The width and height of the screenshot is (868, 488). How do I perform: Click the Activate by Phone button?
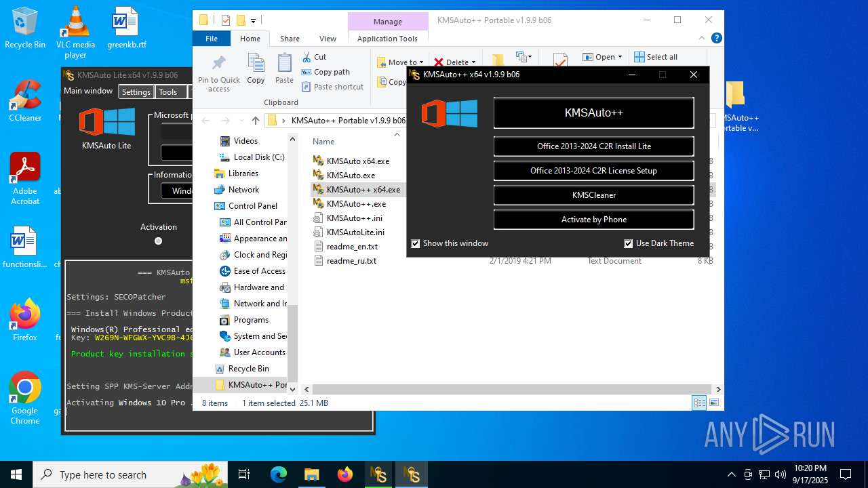pyautogui.click(x=593, y=220)
